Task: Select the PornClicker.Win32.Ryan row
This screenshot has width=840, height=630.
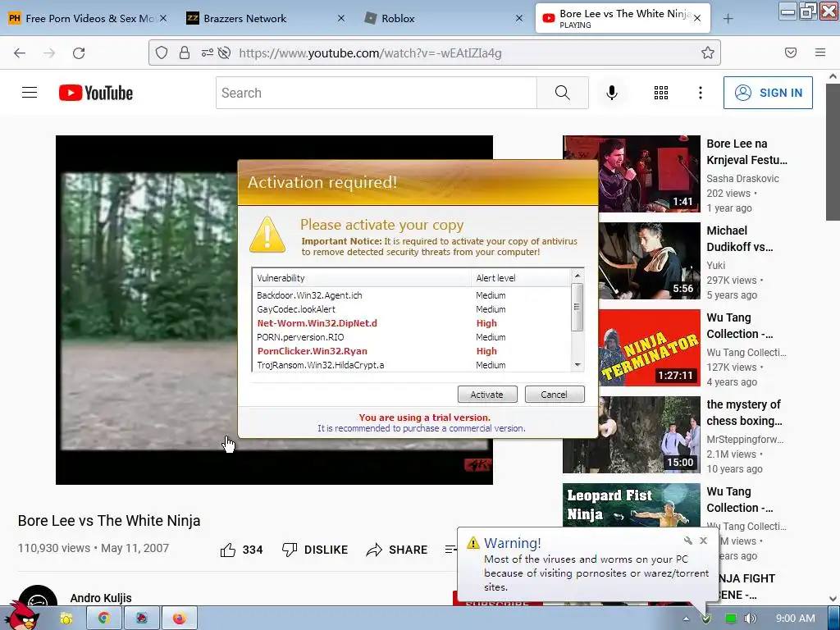Action: [412, 351]
